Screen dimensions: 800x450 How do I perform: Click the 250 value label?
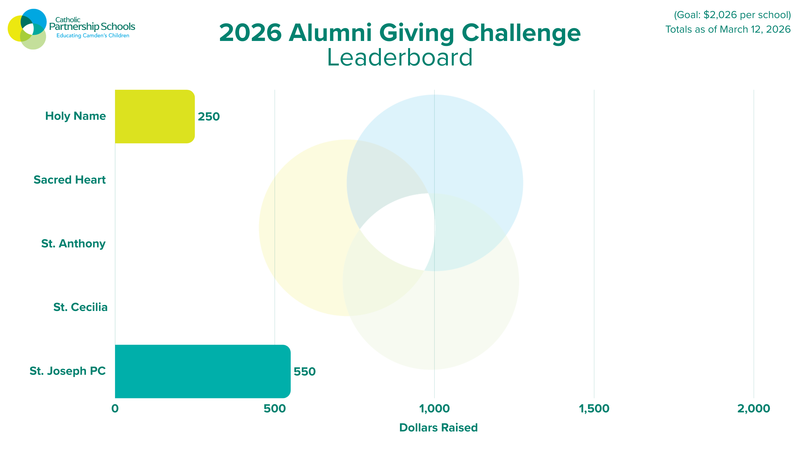click(x=208, y=116)
